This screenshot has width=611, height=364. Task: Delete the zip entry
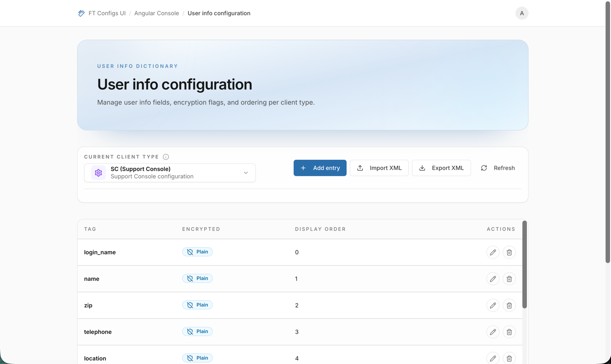tap(509, 306)
